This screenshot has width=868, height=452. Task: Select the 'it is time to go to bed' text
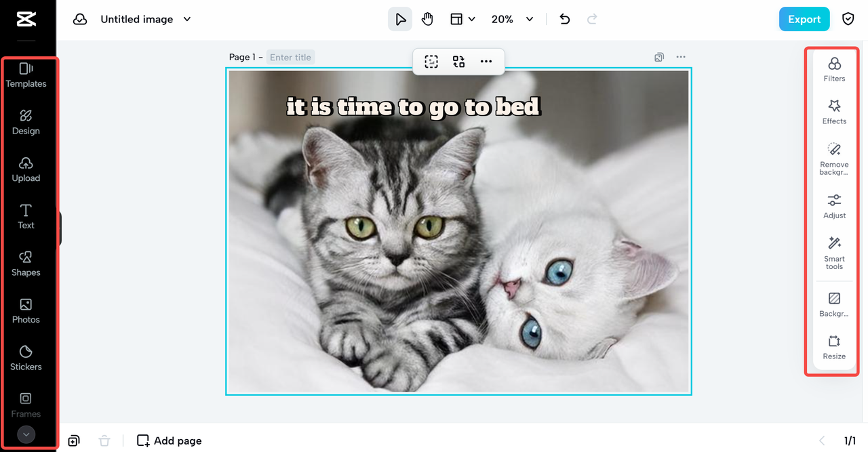click(x=413, y=107)
